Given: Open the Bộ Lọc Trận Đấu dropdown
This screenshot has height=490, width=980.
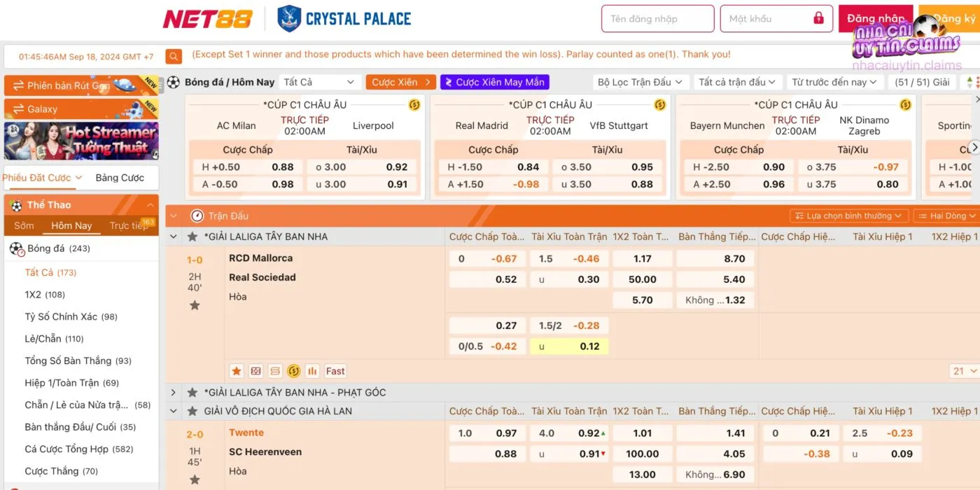Looking at the screenshot, I should click(640, 82).
